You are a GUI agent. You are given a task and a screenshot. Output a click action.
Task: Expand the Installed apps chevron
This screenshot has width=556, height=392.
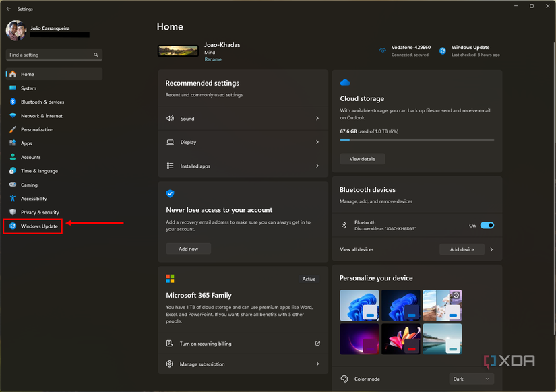(x=317, y=166)
